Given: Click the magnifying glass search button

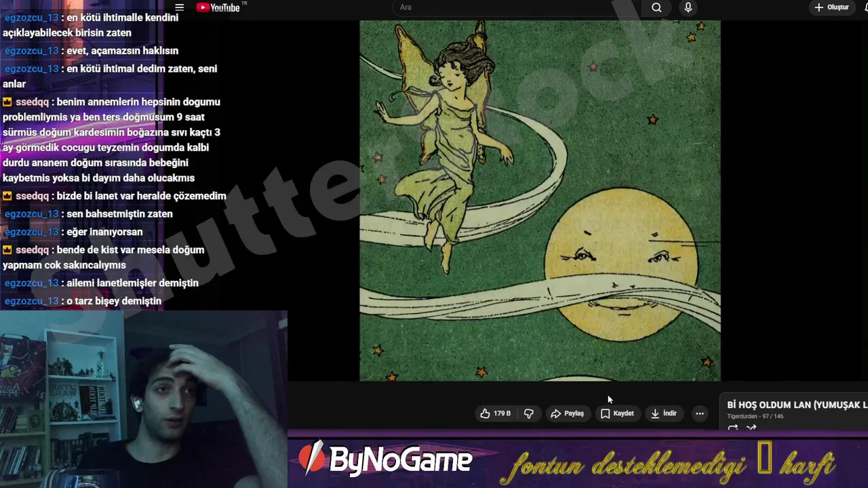Looking at the screenshot, I should (656, 7).
